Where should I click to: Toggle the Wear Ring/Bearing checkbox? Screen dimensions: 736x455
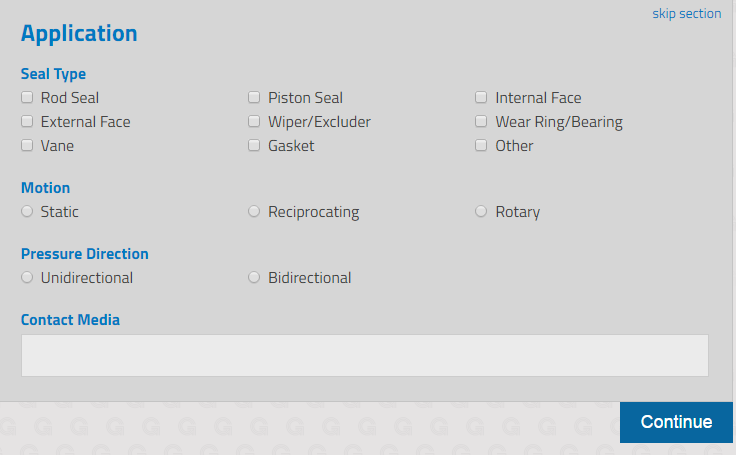point(482,122)
